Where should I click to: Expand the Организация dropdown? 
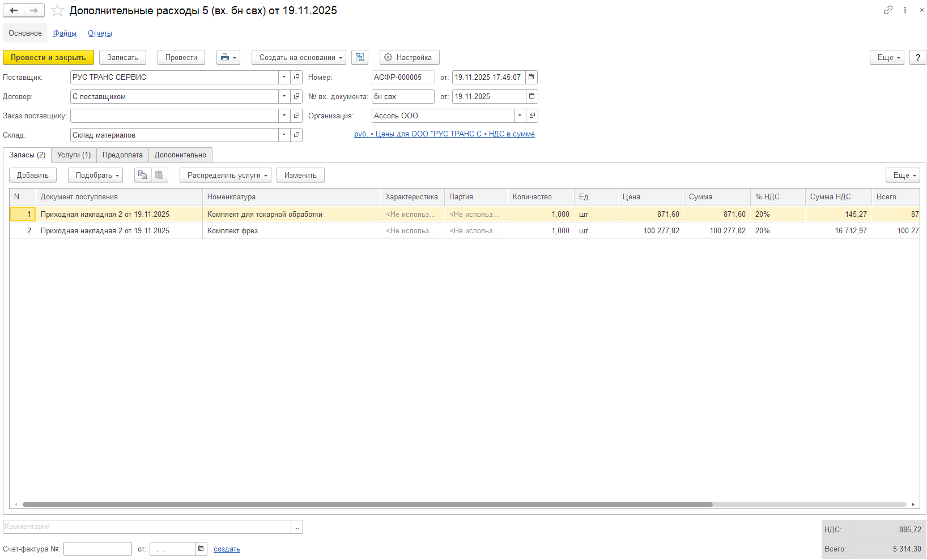pyautogui.click(x=520, y=116)
